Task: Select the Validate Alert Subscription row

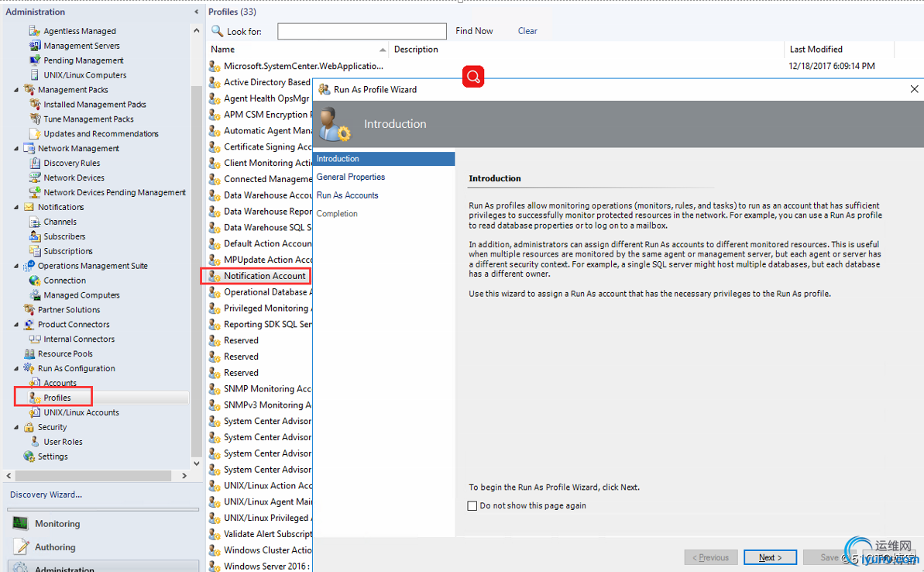Action: click(260, 534)
